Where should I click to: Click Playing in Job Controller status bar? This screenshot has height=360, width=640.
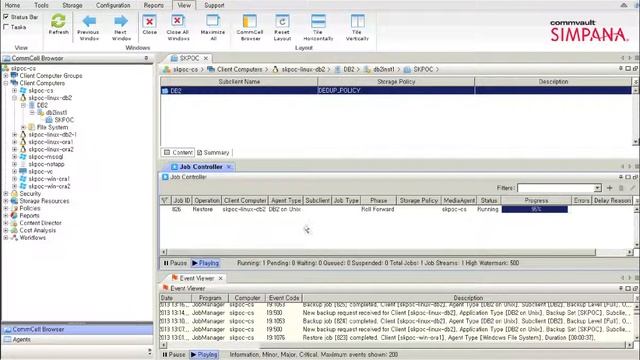click(x=205, y=263)
